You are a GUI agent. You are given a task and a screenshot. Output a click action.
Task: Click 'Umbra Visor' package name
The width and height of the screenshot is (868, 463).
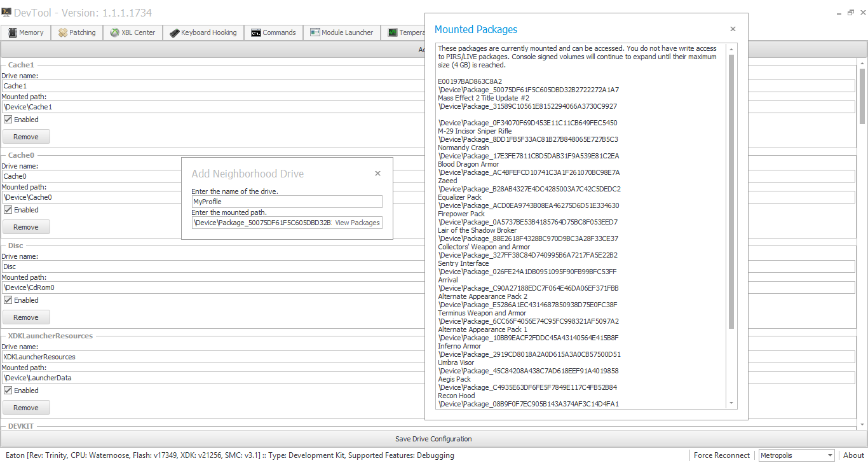(x=456, y=363)
